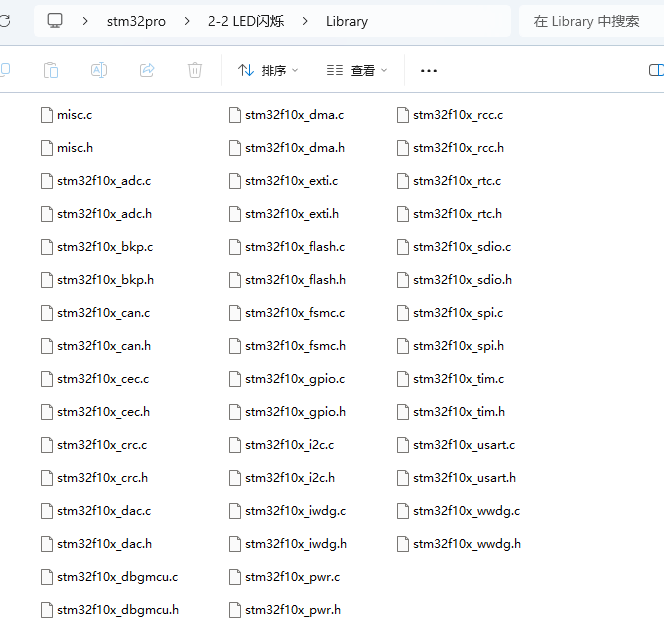Toggle the preview pane icon at right
Viewport: 664px width, 632px height.
click(656, 70)
